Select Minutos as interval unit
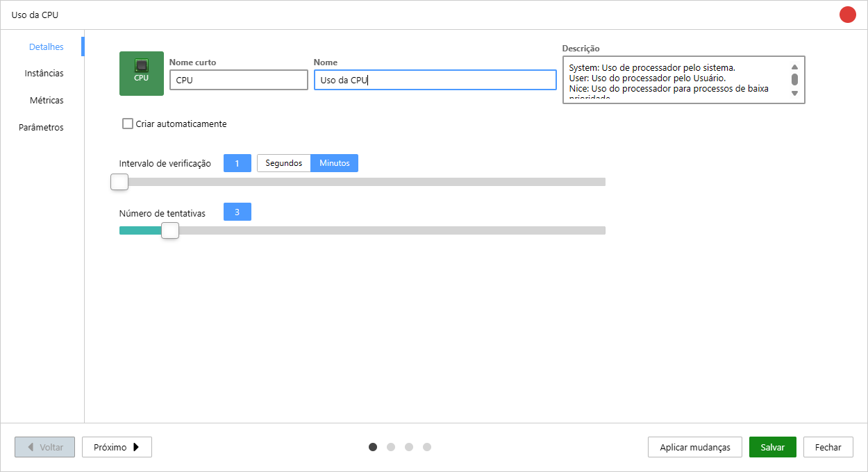The image size is (868, 472). pyautogui.click(x=334, y=163)
